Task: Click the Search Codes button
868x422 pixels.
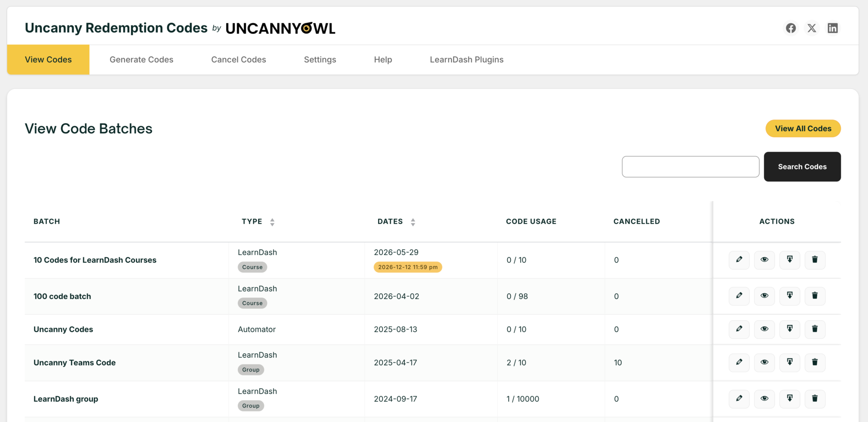Action: coord(802,167)
